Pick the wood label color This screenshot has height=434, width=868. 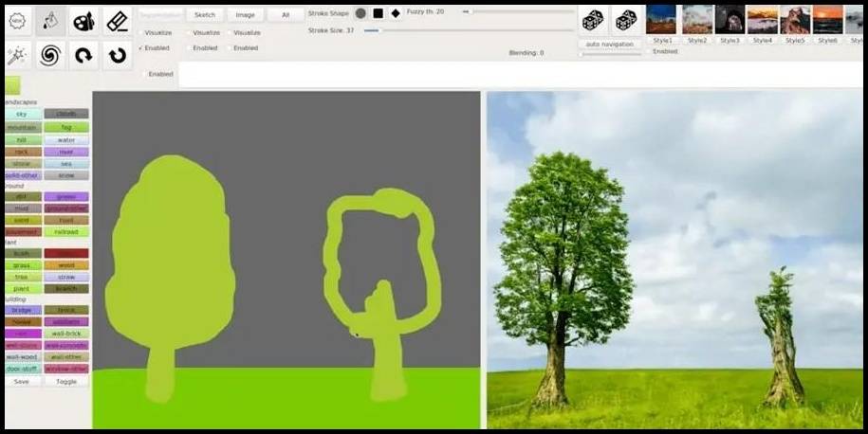click(66, 265)
